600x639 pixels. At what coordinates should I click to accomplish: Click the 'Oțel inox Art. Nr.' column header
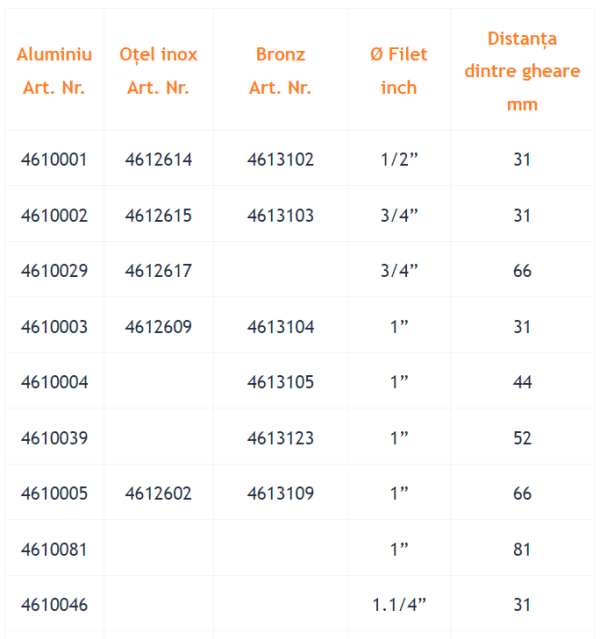pyautogui.click(x=158, y=71)
